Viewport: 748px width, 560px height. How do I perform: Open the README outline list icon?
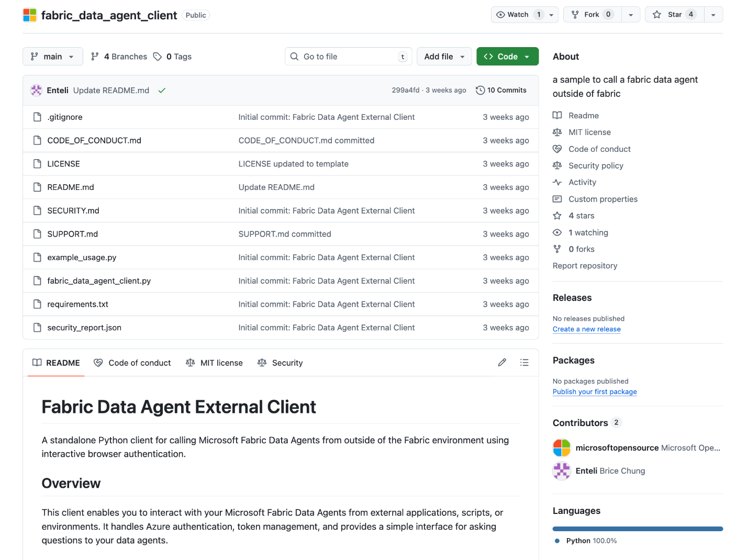click(x=524, y=363)
